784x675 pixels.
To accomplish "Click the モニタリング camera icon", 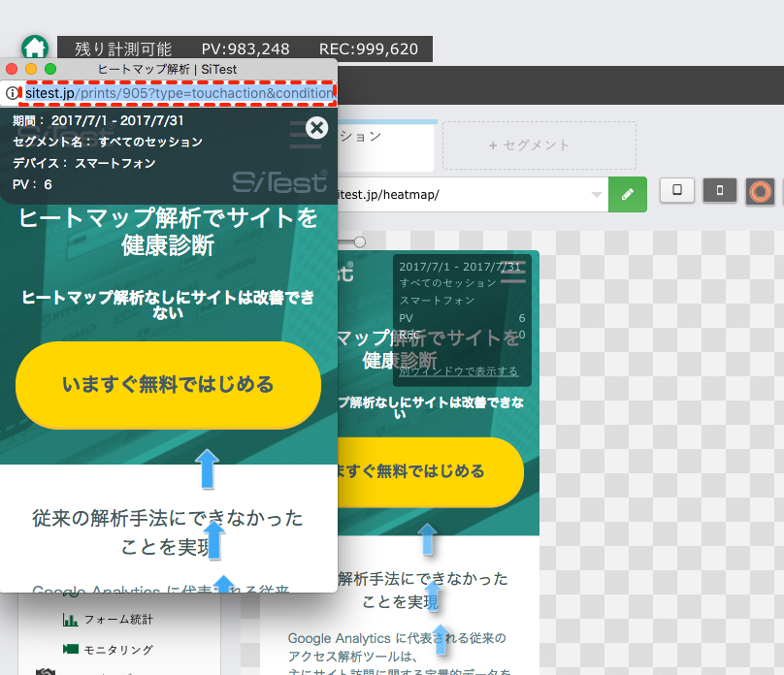I will pos(71,649).
